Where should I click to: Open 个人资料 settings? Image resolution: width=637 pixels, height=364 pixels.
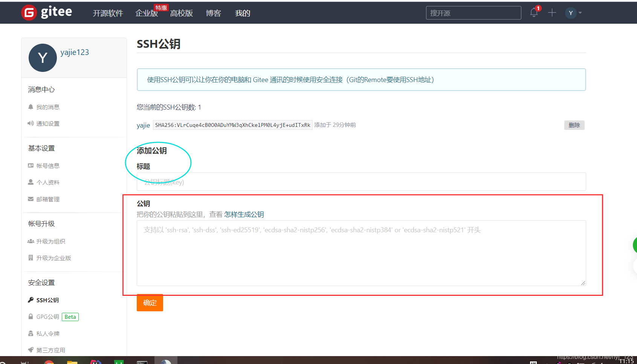pyautogui.click(x=48, y=182)
